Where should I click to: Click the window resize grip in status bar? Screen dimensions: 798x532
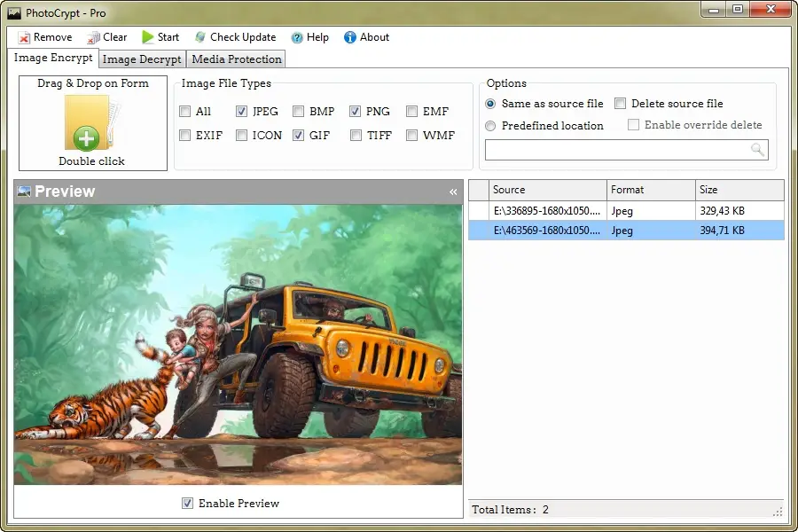click(x=778, y=512)
